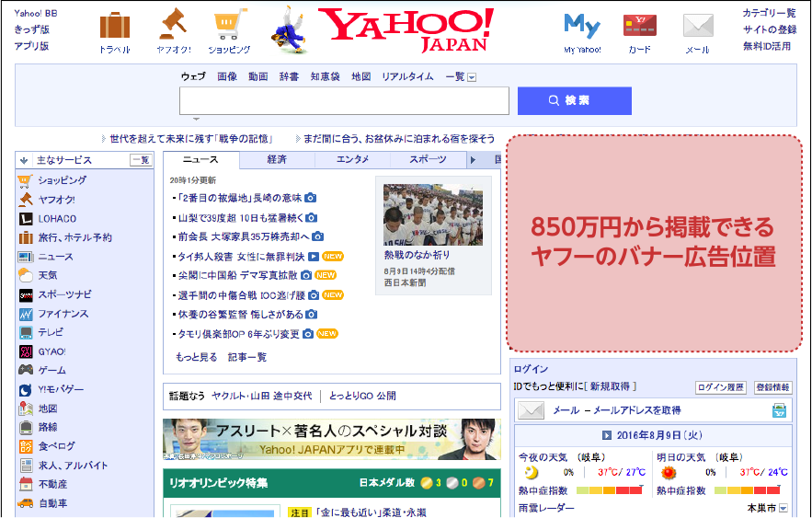Open the 記事一覧 link

247,357
